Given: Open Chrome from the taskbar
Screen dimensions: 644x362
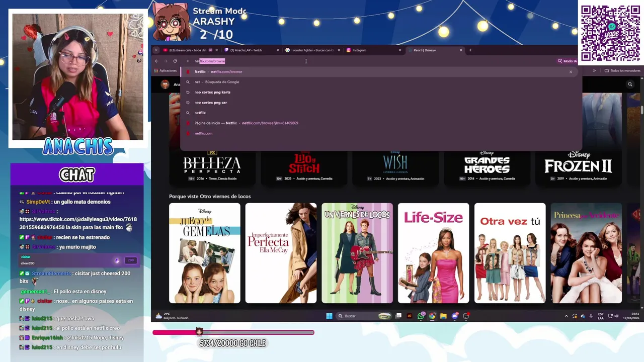Looking at the screenshot, I should click(x=432, y=316).
